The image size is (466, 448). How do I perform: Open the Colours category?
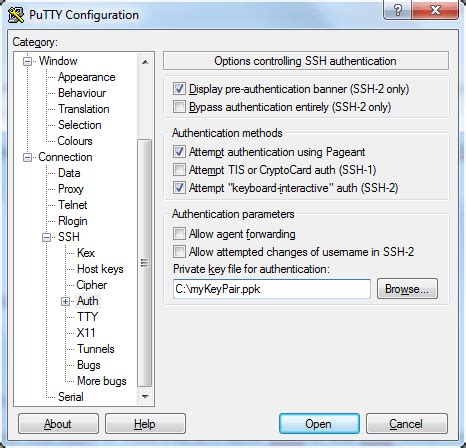point(75,141)
